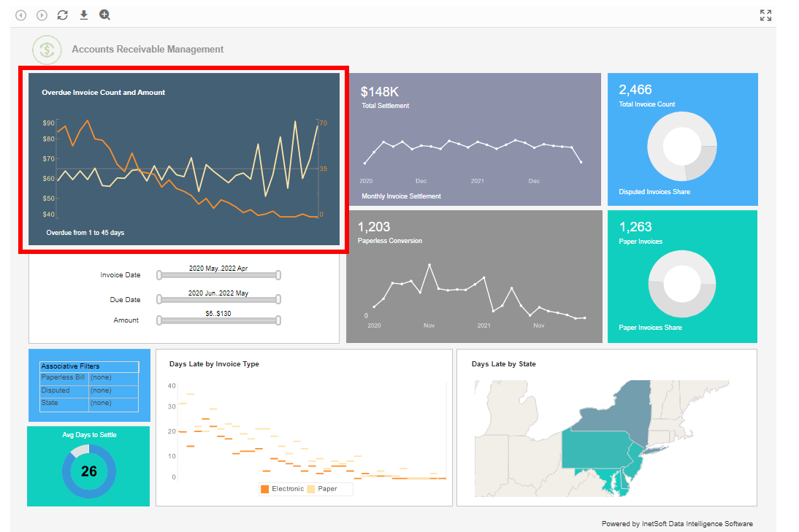Screen dimensions: 799x532
Task: Click the Next page arrow icon
Action: click(x=42, y=15)
